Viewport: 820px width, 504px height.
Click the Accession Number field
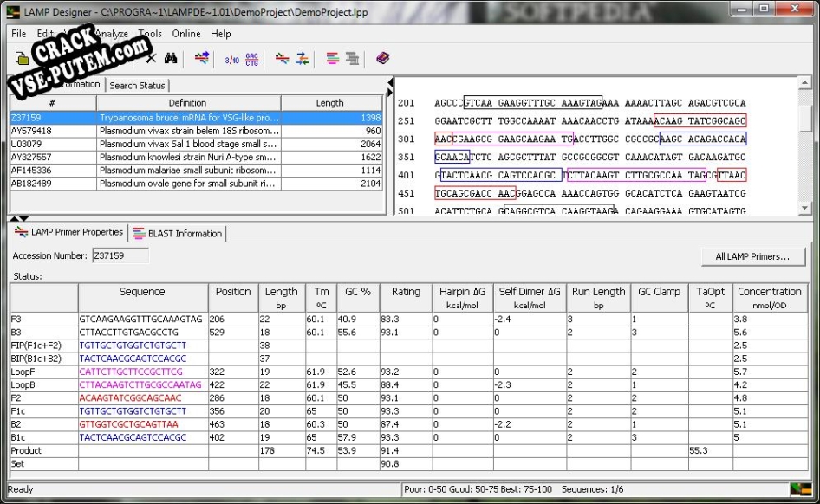click(x=120, y=255)
